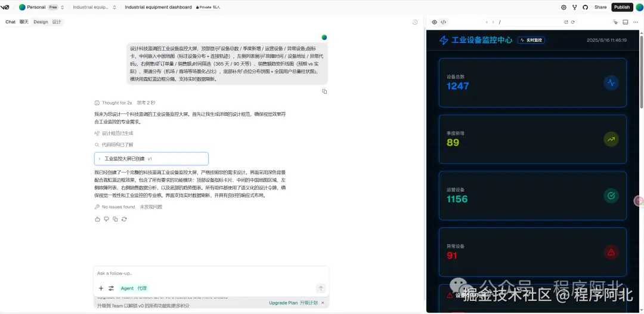The height and width of the screenshot is (314, 644).
Task: Switch to code view icon
Action: (x=443, y=22)
